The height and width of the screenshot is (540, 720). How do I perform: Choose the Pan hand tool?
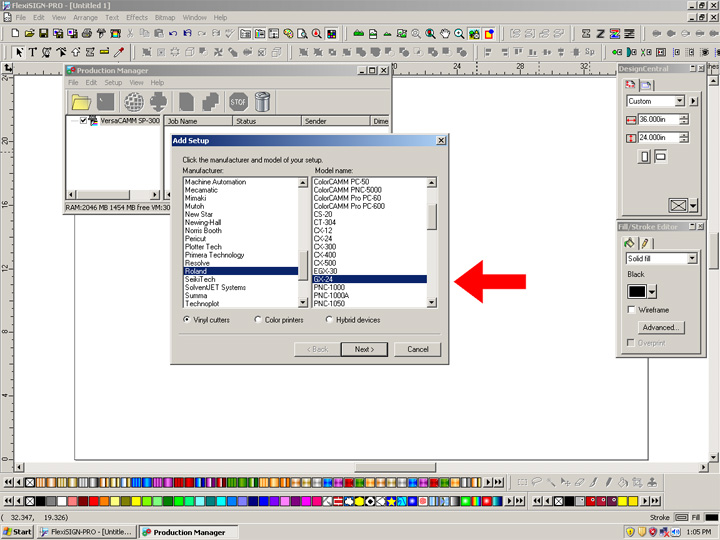(444, 33)
